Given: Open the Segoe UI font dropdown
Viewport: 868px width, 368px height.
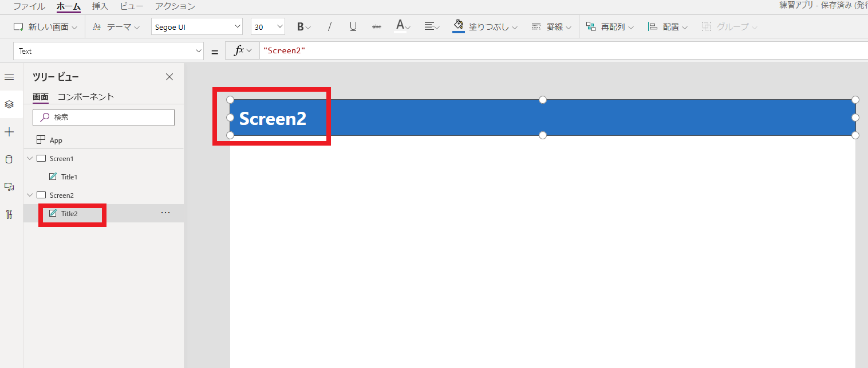Looking at the screenshot, I should (197, 27).
